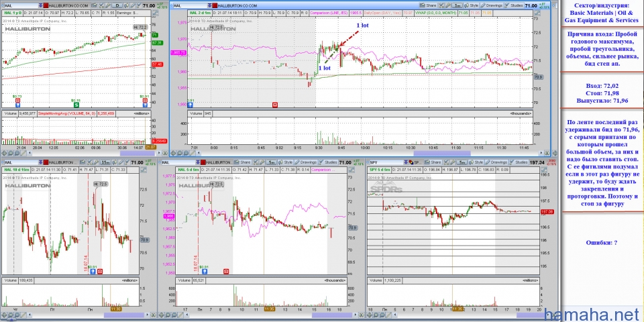Image resolution: width=644 pixels, height=322 pixels.
Task: Open symbol dropdown arrow in HAL daily chart
Action: [x=40, y=5]
